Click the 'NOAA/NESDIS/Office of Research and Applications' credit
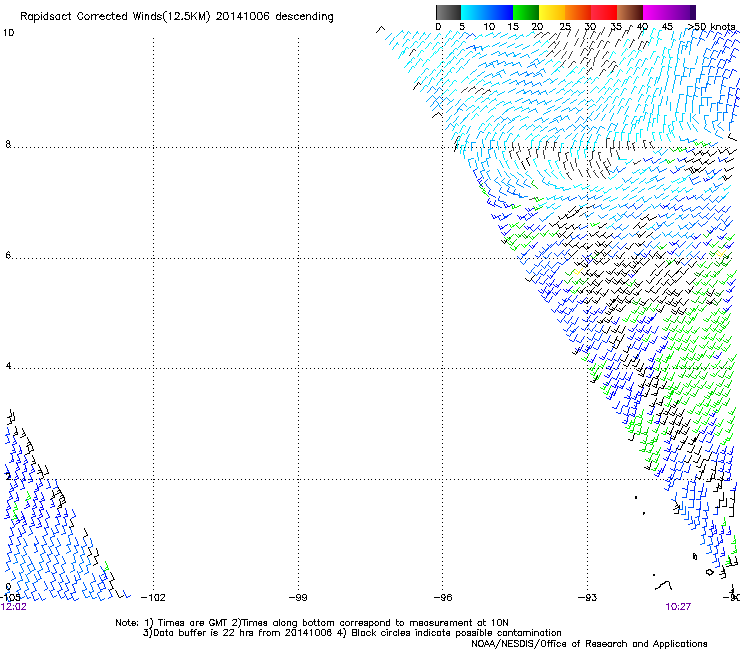Viewport: 740px width, 650px height. [x=589, y=644]
